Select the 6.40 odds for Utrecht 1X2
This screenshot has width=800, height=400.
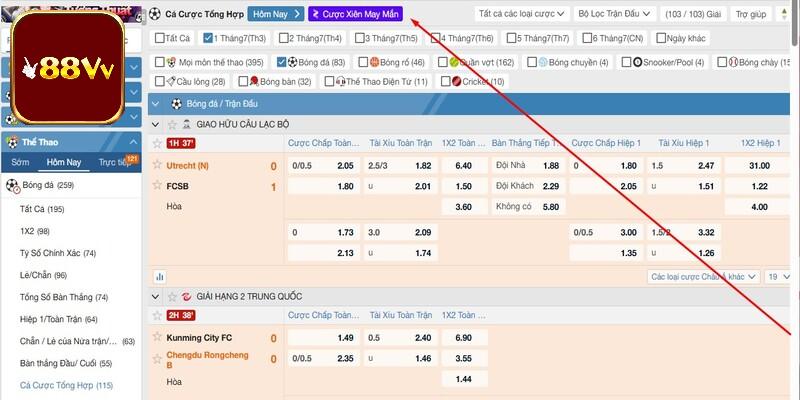coord(463,166)
